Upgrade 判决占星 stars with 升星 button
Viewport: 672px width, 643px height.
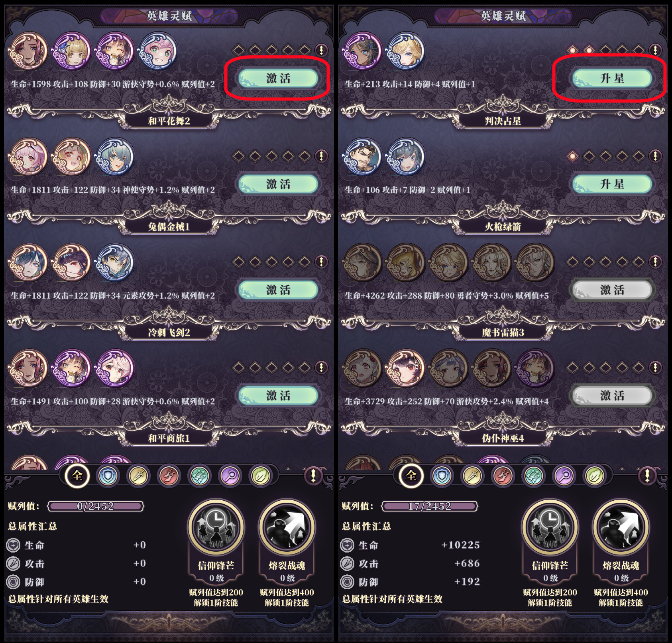click(612, 79)
